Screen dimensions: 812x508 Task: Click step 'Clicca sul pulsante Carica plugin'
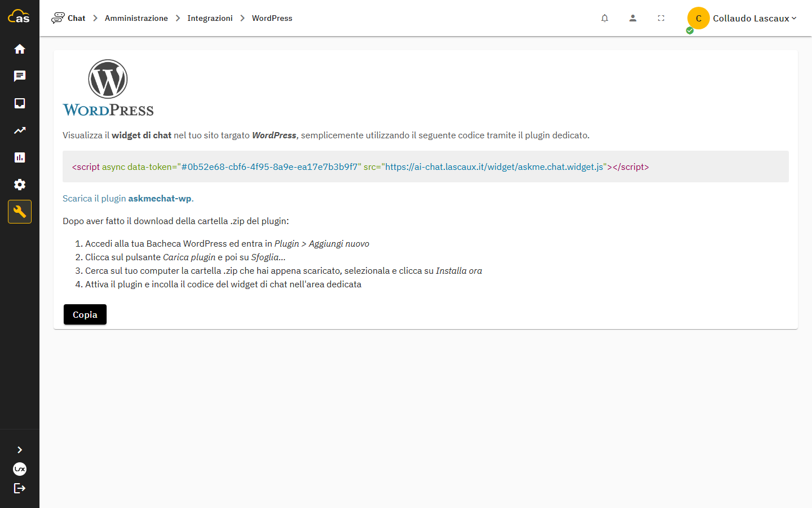pyautogui.click(x=186, y=257)
